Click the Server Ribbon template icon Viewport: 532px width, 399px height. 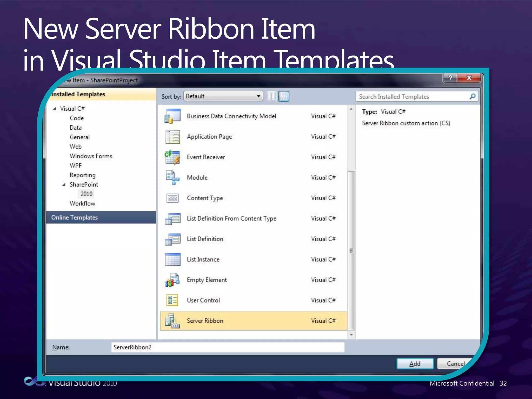click(172, 321)
